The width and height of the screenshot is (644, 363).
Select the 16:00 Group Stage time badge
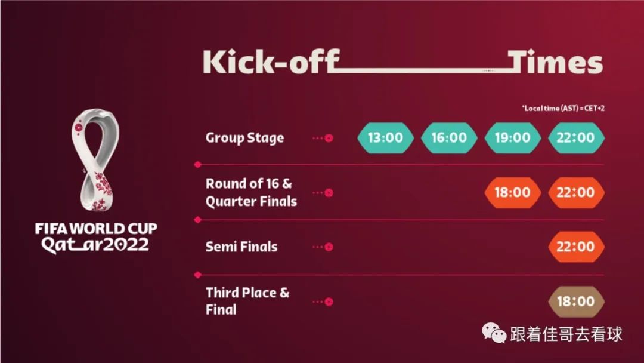[x=449, y=138]
